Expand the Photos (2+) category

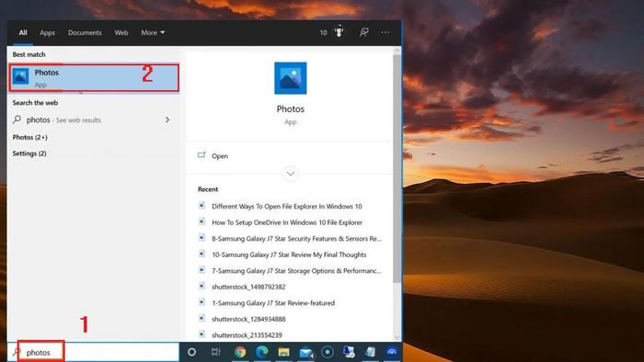[30, 137]
